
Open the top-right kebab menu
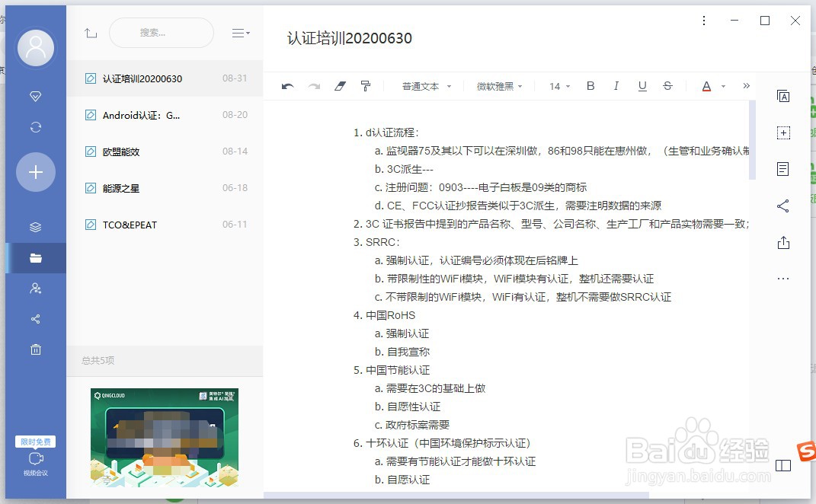point(703,21)
